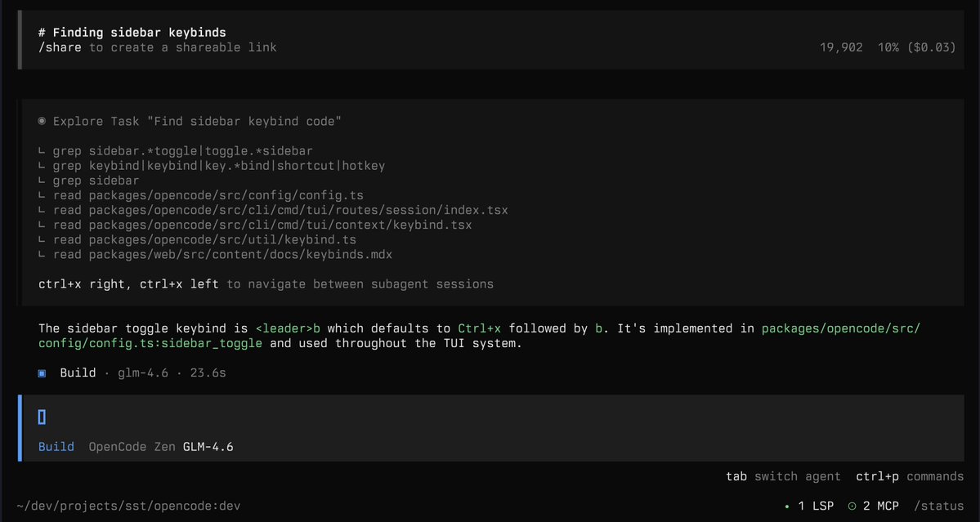The image size is (980, 522).
Task: Click the green 'Ctrl+x' text in response
Action: coord(480,328)
